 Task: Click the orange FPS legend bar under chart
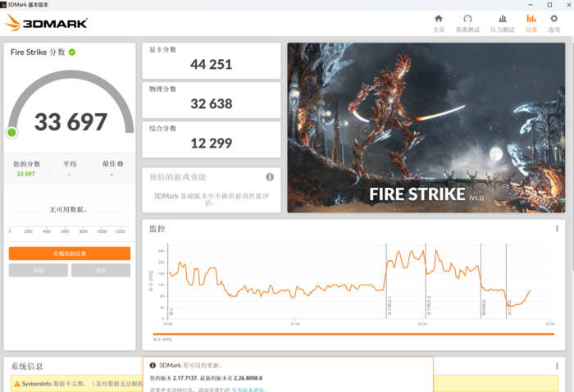click(353, 334)
